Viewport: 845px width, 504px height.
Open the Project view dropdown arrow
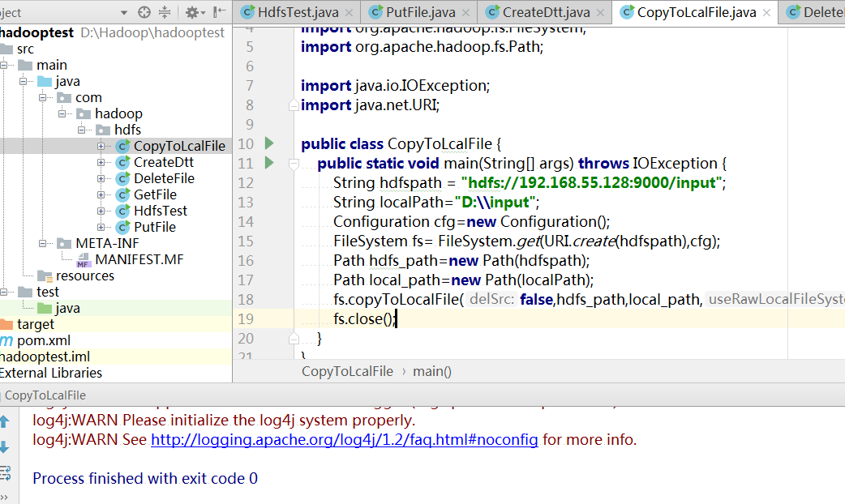tap(123, 13)
